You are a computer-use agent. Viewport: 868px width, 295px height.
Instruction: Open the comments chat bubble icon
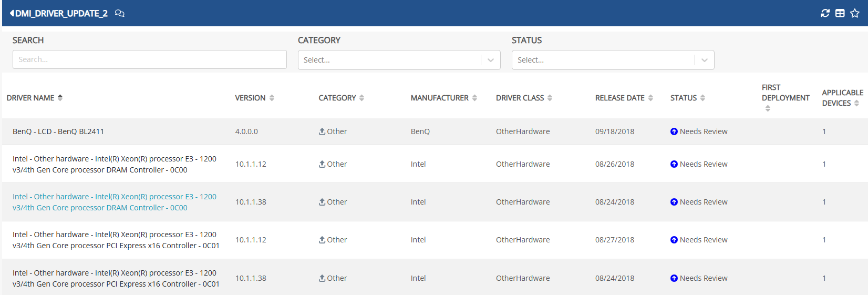coord(120,13)
